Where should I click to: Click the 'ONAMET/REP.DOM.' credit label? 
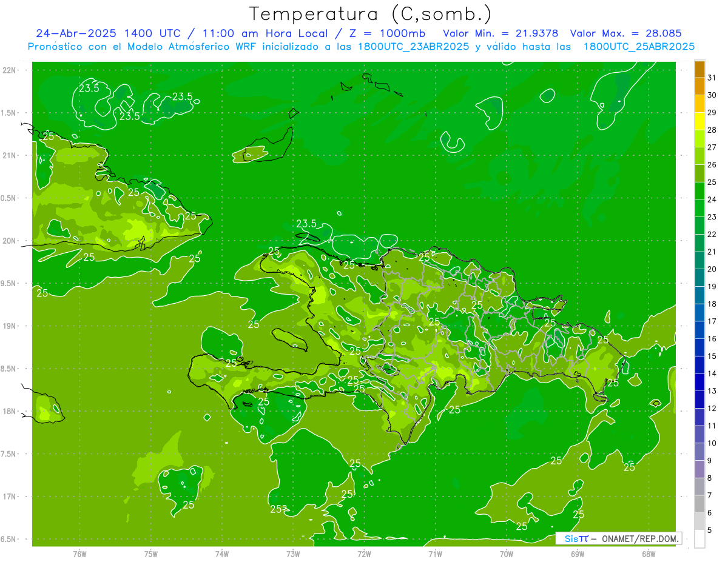(x=639, y=538)
